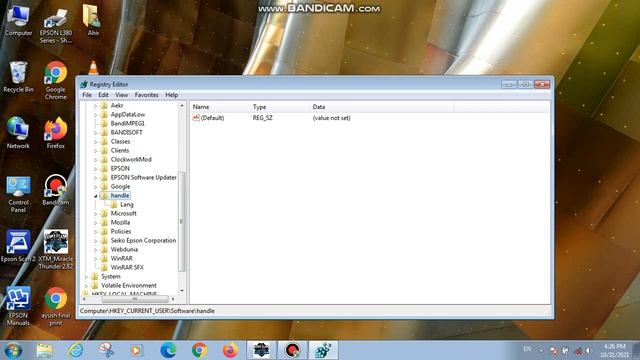Screen dimensions: 640x360
Task: Select the Seiko Epson Corporation key
Action: [143, 240]
